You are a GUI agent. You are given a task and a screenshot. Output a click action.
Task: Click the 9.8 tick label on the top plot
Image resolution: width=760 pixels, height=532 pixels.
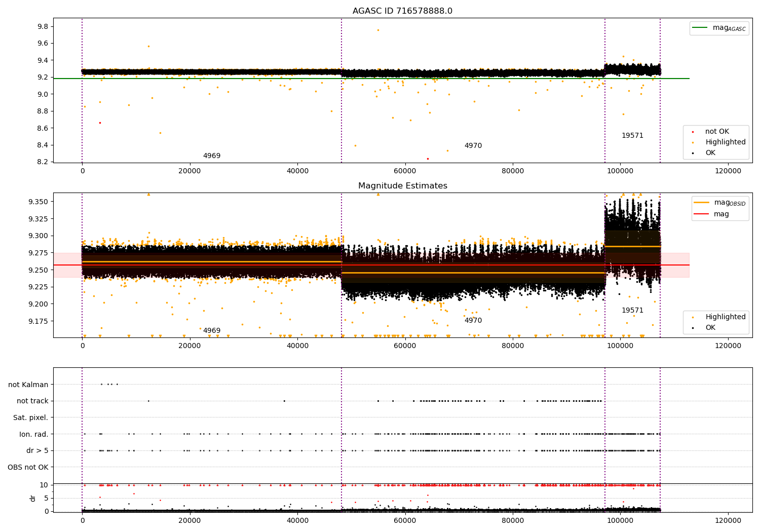click(43, 26)
